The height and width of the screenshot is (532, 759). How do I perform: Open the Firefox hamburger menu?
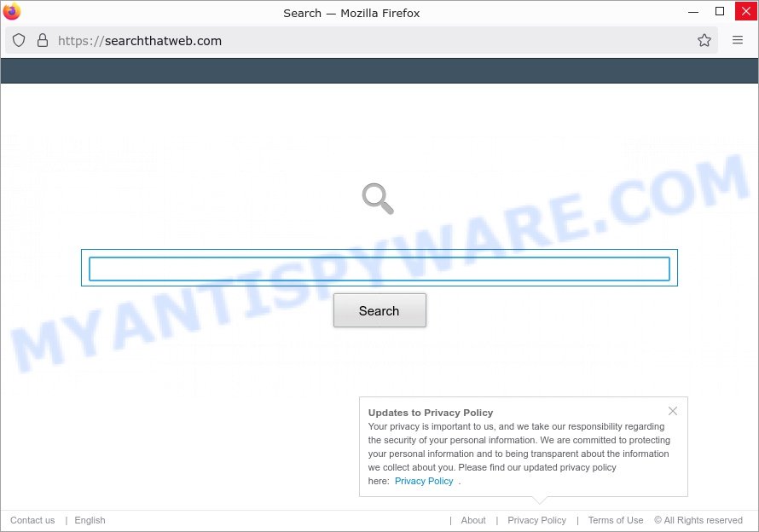coord(738,40)
